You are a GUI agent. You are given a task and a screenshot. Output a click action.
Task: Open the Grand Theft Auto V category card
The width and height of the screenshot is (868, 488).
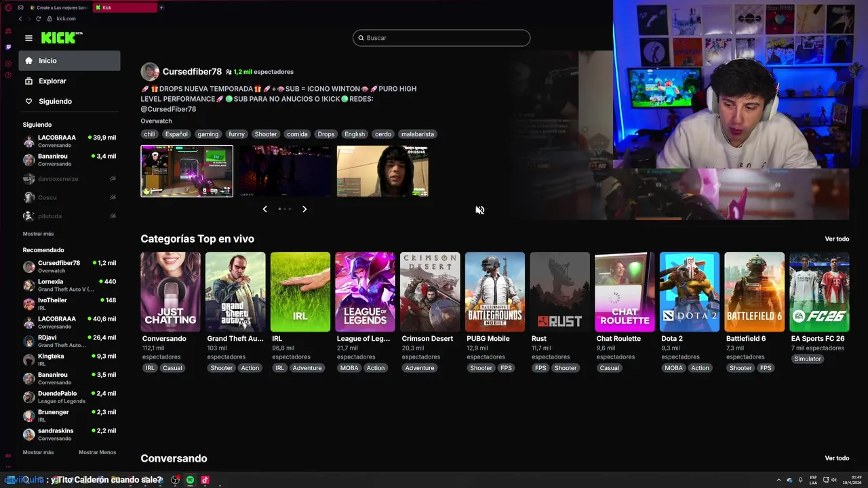pyautogui.click(x=235, y=291)
